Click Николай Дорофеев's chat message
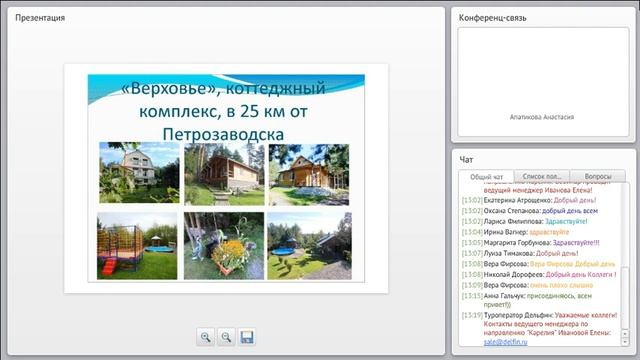Viewport: 640px width, 360px height. tap(539, 275)
